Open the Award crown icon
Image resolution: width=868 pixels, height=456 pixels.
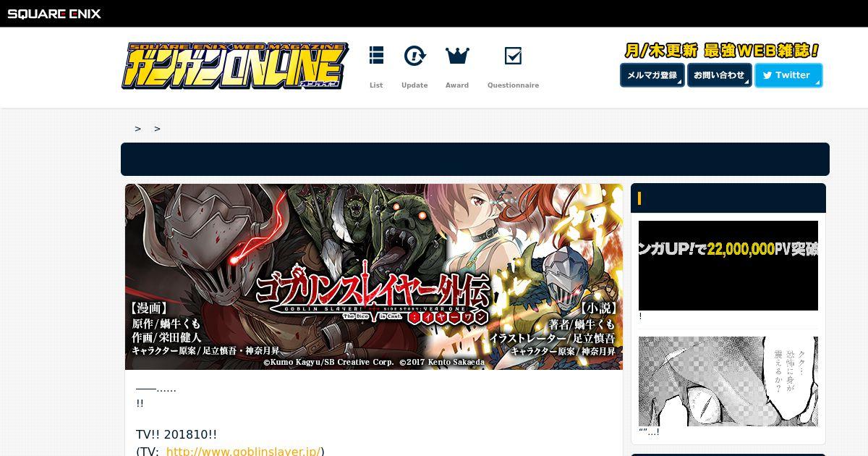click(x=457, y=55)
